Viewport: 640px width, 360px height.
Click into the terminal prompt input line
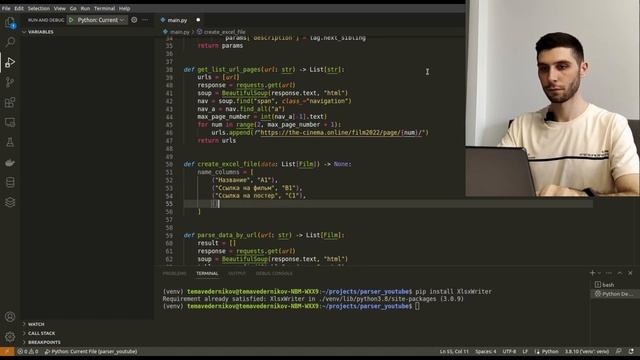click(417, 306)
